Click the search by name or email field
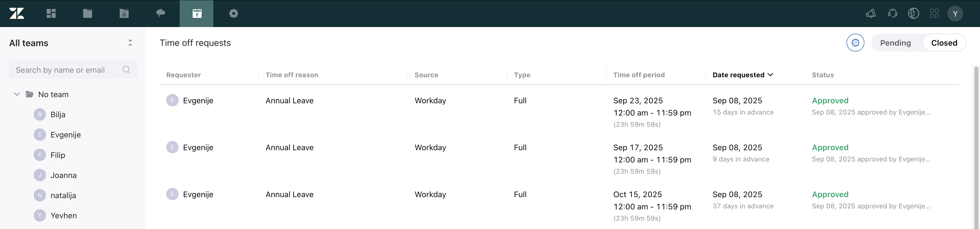The width and height of the screenshot is (980, 229). click(73, 70)
